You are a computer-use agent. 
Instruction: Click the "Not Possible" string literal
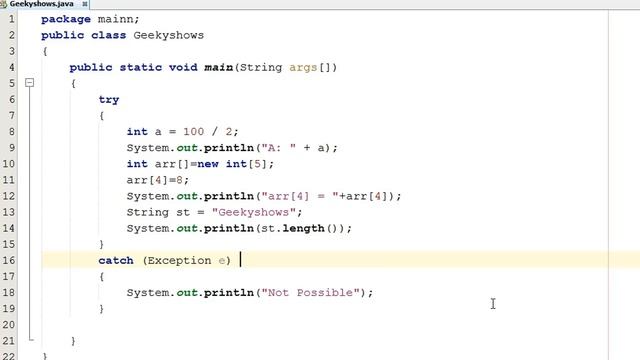[x=311, y=293]
